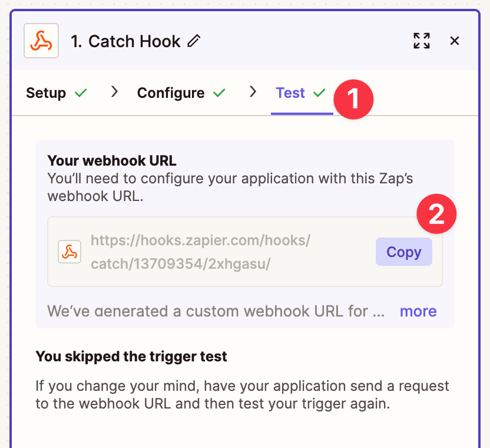Click the '1. Catch Hook' step title

point(125,41)
